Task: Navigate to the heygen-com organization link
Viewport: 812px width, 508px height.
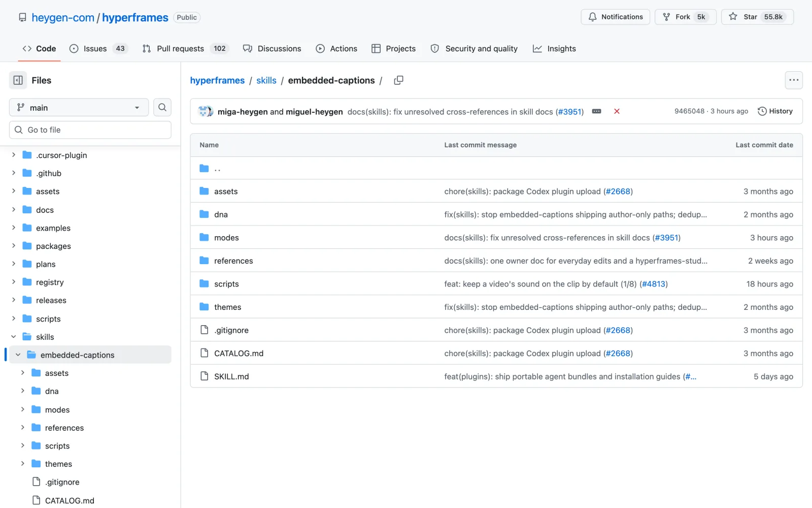Action: (63, 18)
